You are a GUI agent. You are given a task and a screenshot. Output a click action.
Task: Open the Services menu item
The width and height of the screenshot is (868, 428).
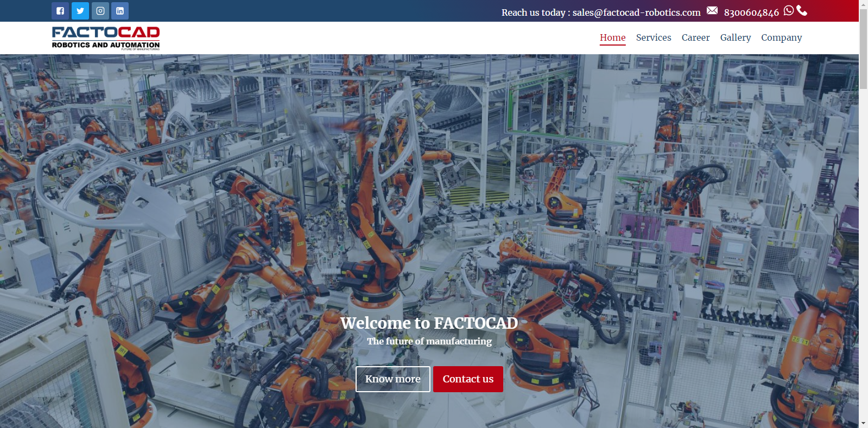[654, 37]
